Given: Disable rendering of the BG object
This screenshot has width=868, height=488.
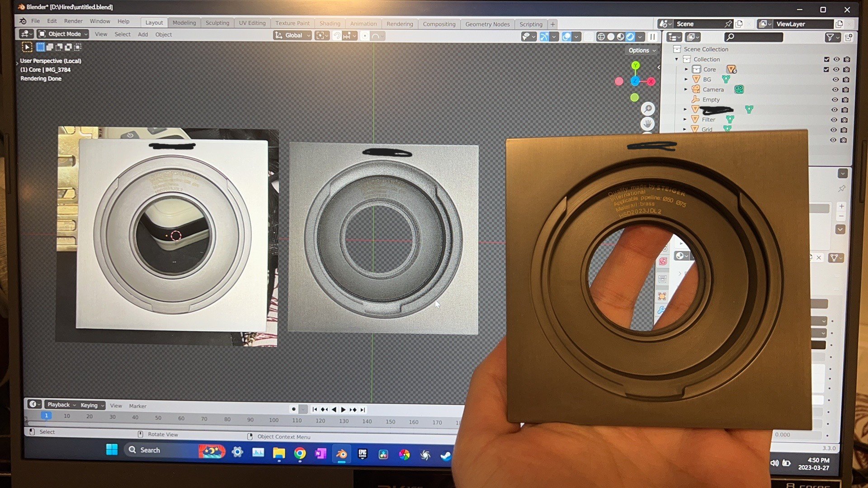Looking at the screenshot, I should pos(846,80).
